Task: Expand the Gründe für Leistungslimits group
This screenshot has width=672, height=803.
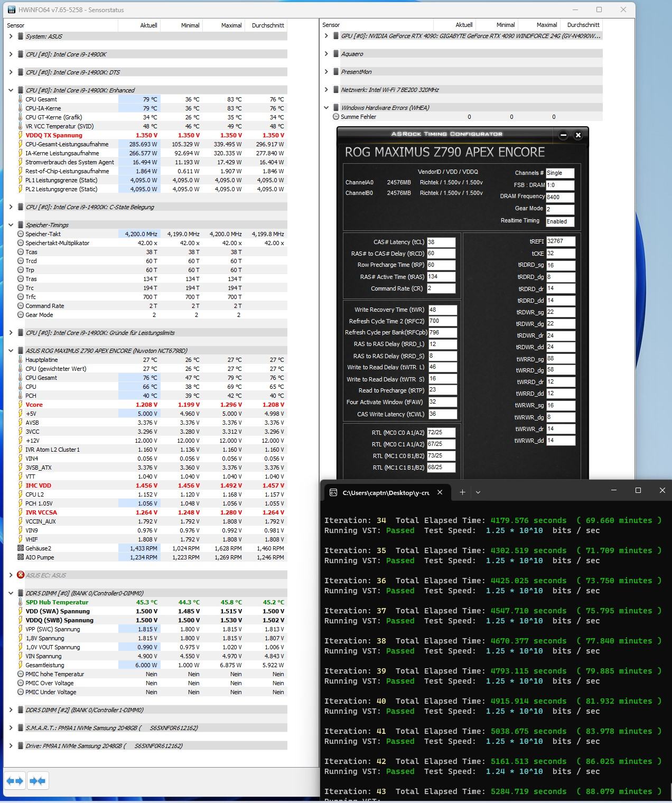Action: (11, 333)
